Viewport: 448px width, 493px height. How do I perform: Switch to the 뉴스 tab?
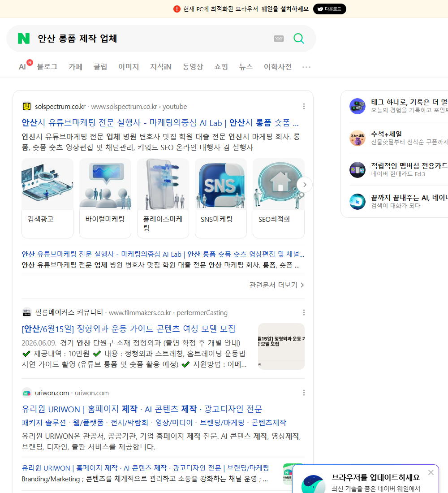(x=246, y=67)
